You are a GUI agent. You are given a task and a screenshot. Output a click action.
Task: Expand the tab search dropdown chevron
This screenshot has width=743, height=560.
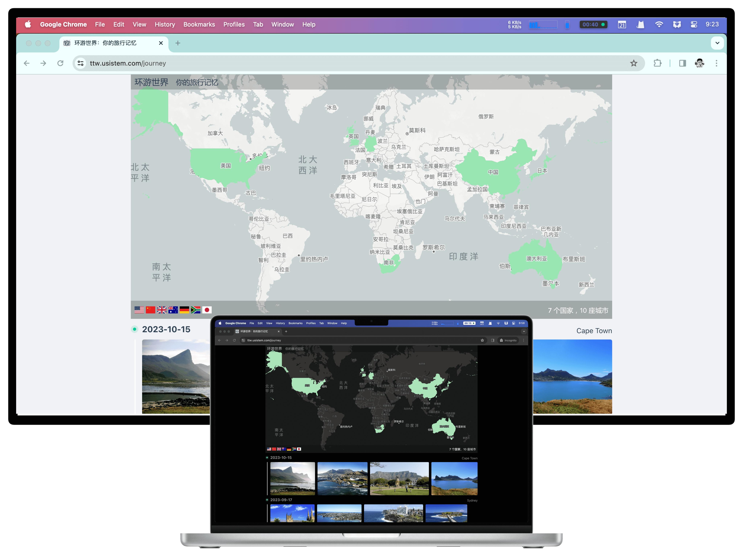click(x=717, y=43)
